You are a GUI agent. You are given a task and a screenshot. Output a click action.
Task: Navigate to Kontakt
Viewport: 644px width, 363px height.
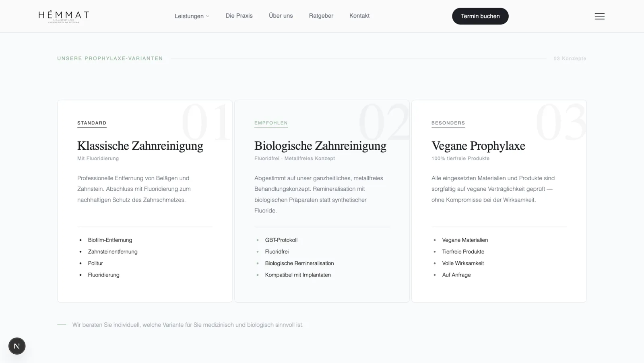click(359, 16)
